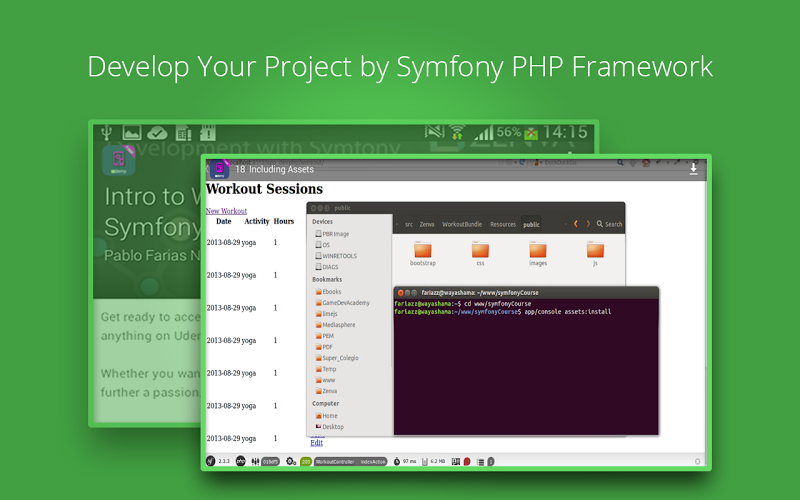Click the Hours column header

tap(284, 221)
